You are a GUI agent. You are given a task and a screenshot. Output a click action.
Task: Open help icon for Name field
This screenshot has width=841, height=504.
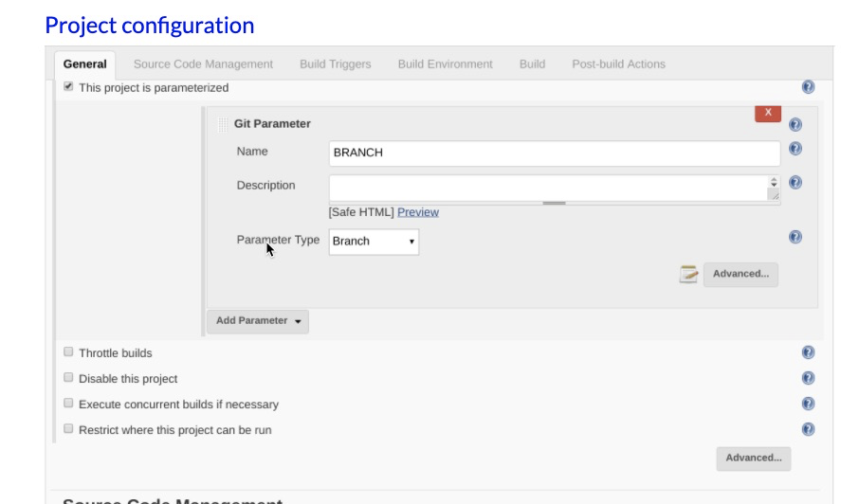(x=795, y=149)
